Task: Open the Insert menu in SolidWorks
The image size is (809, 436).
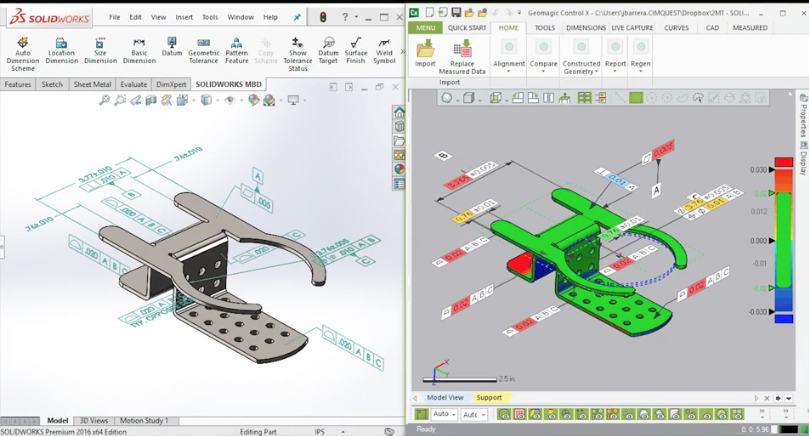Action: [x=184, y=17]
